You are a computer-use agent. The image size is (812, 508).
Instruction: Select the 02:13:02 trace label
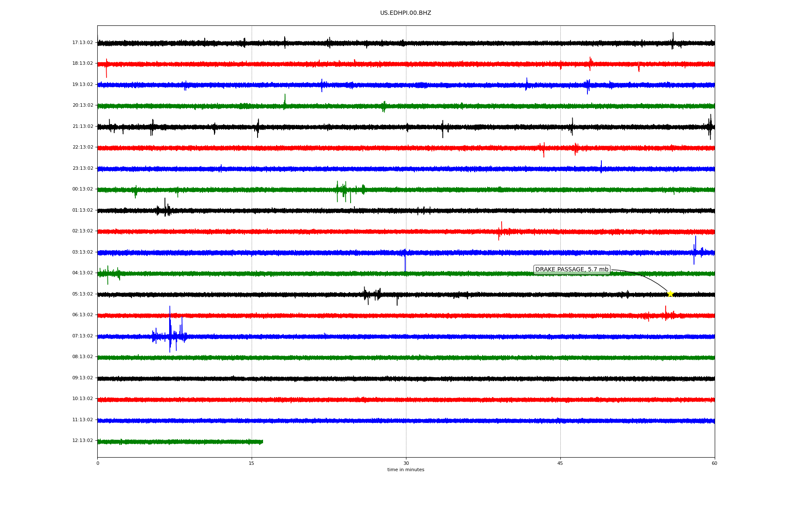pos(82,231)
